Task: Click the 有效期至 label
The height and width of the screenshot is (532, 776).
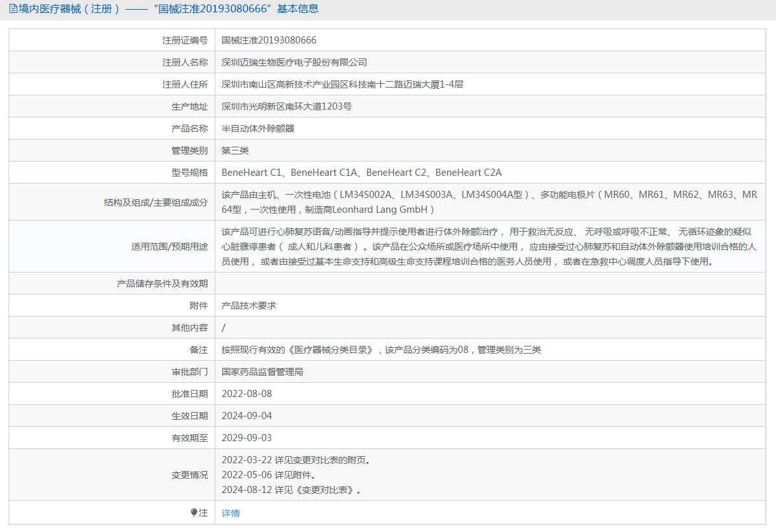Action: 189,438
